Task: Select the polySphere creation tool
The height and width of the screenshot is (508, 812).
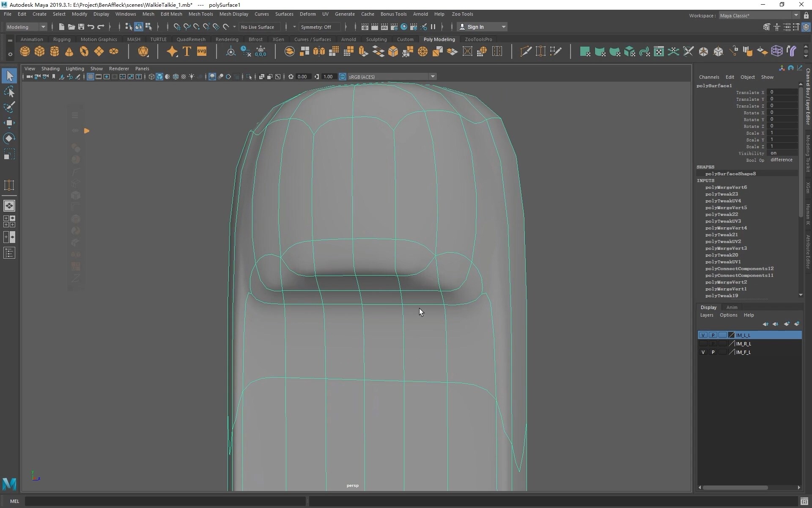Action: 25,51
